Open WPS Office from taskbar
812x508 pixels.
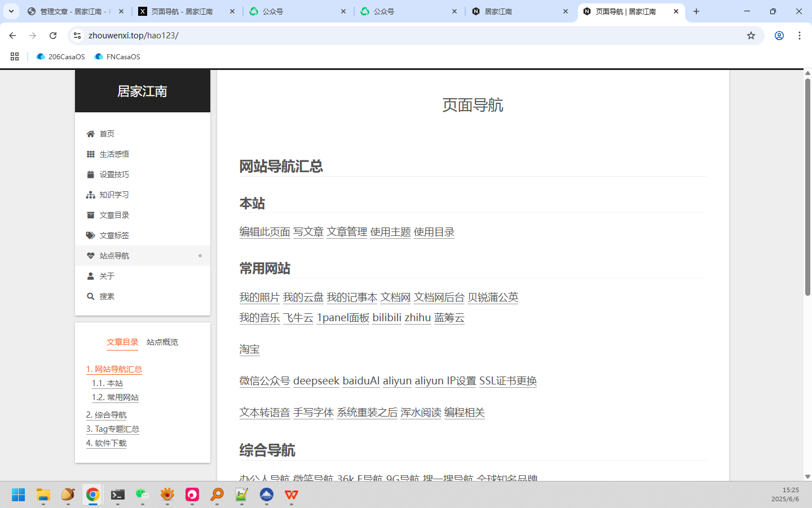(292, 495)
